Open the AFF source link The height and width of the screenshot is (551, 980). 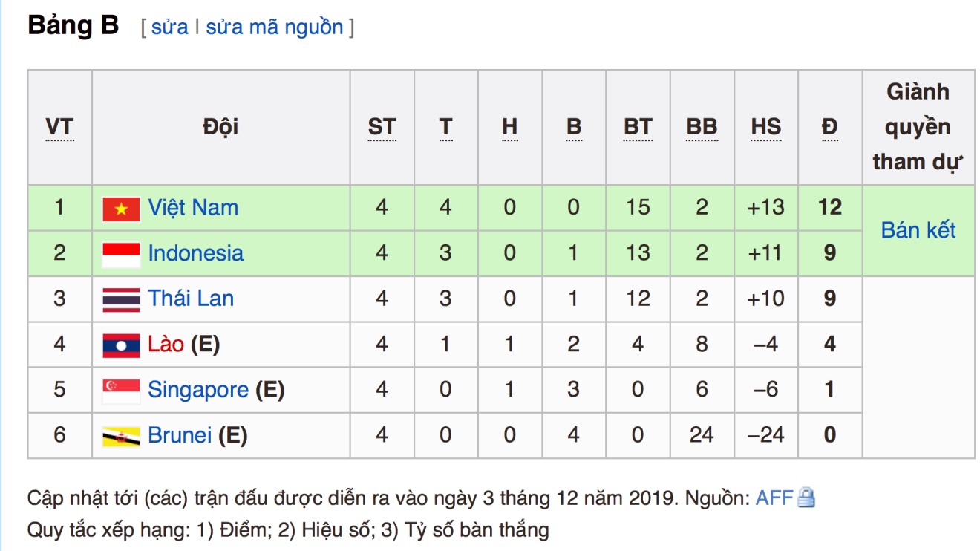(775, 498)
